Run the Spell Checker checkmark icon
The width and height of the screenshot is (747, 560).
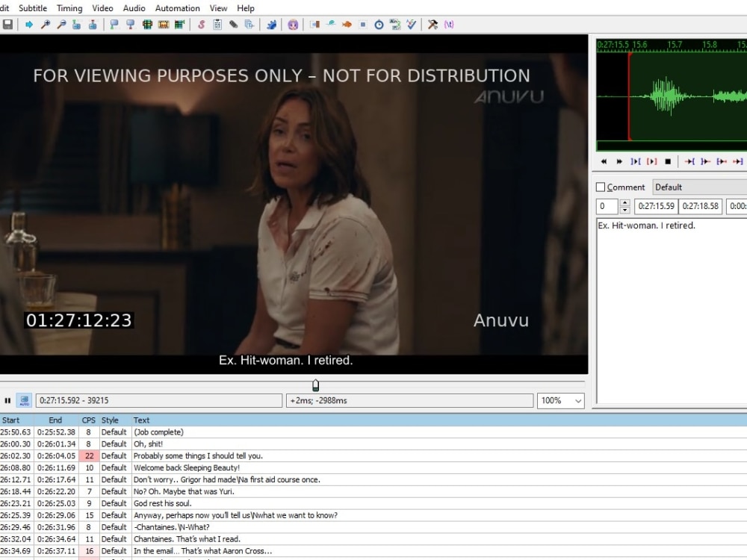(x=412, y=25)
